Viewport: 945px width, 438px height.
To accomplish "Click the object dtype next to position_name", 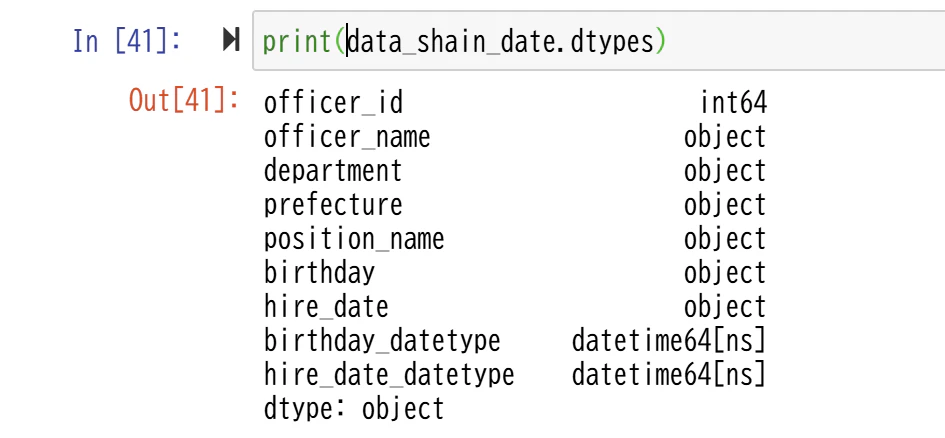I will tap(725, 240).
